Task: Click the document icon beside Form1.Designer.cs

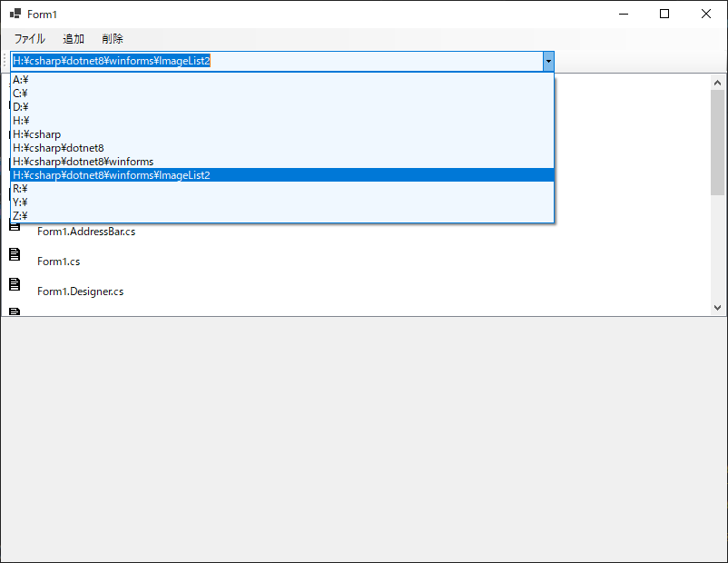Action: (x=15, y=284)
